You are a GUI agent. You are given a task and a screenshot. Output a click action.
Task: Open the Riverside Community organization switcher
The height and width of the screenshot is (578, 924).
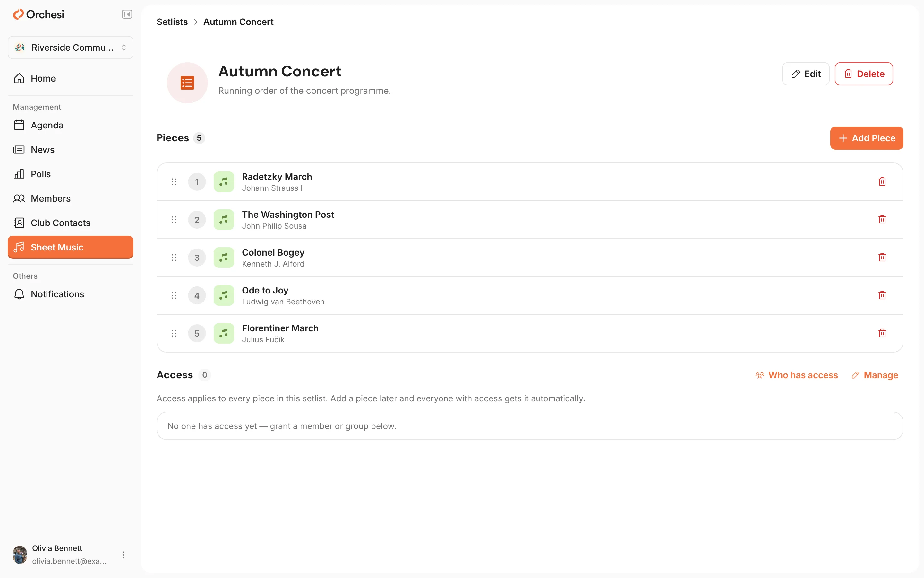[x=71, y=48]
